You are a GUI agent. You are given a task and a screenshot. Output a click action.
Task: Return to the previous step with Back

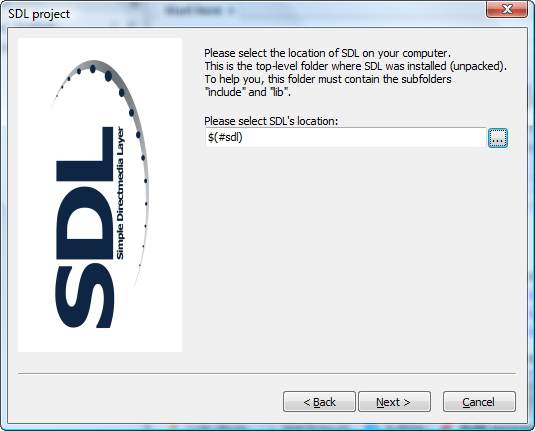pos(319,402)
